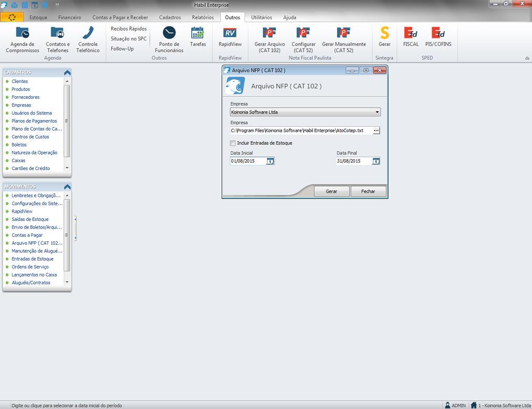Click the orange application menu button
This screenshot has width=532, height=409.
coord(12,17)
